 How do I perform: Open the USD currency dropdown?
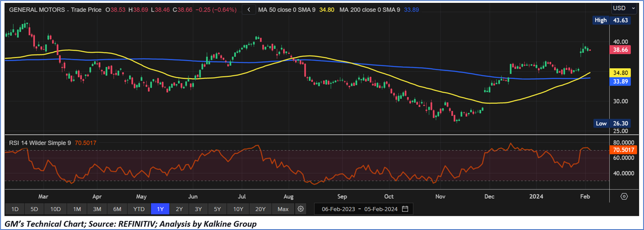tap(624, 8)
